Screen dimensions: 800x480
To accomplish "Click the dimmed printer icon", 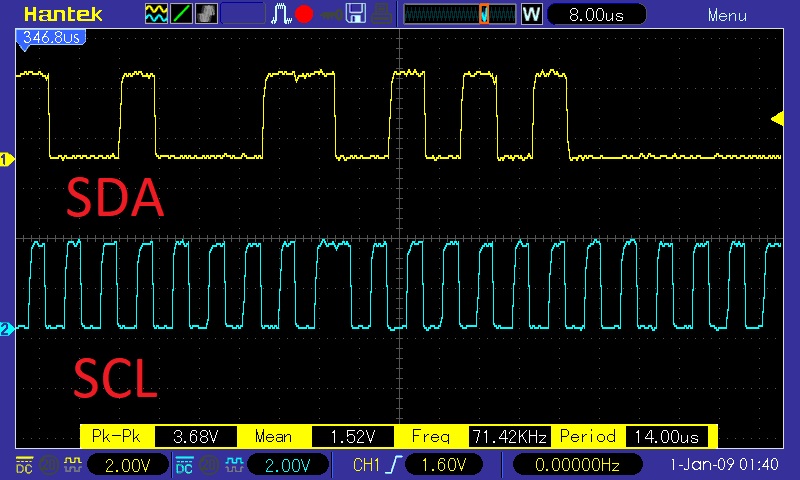I will [x=381, y=14].
